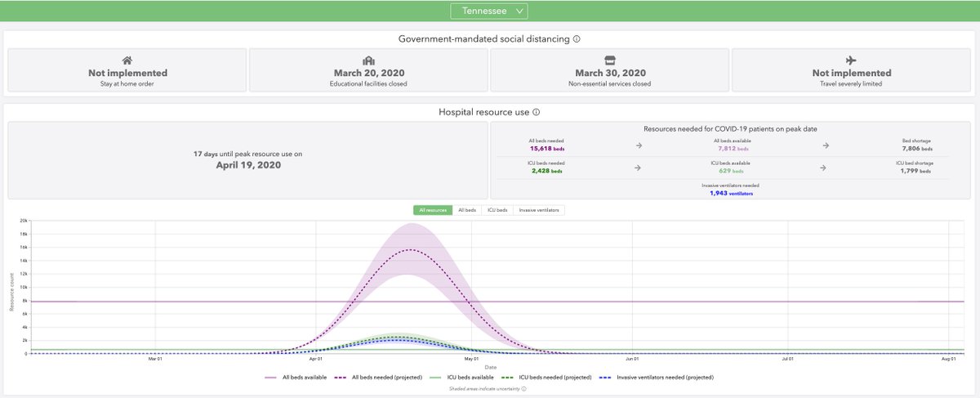This screenshot has height=398, width=980.
Task: Click the 1,943 ventilators value
Action: click(733, 194)
